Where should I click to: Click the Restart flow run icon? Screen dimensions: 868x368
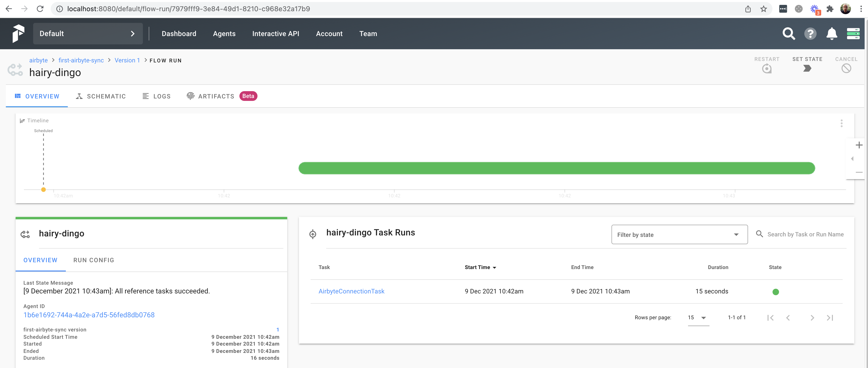click(x=767, y=69)
